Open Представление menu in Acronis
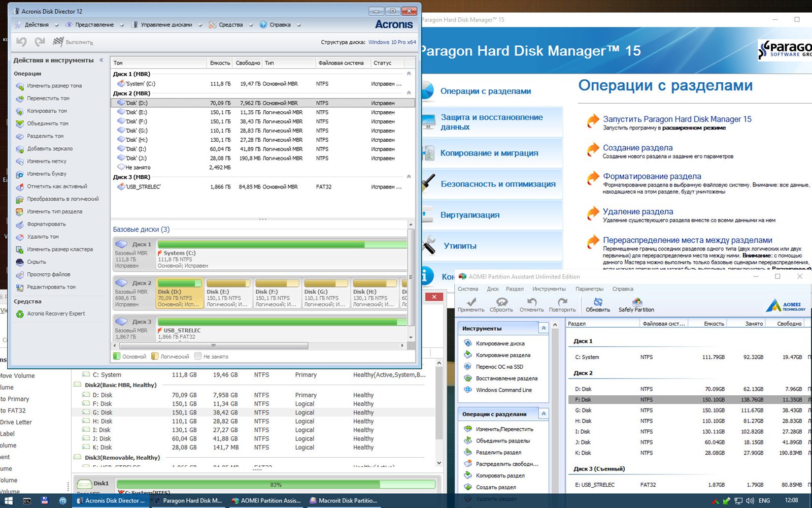The image size is (812, 508). click(94, 25)
